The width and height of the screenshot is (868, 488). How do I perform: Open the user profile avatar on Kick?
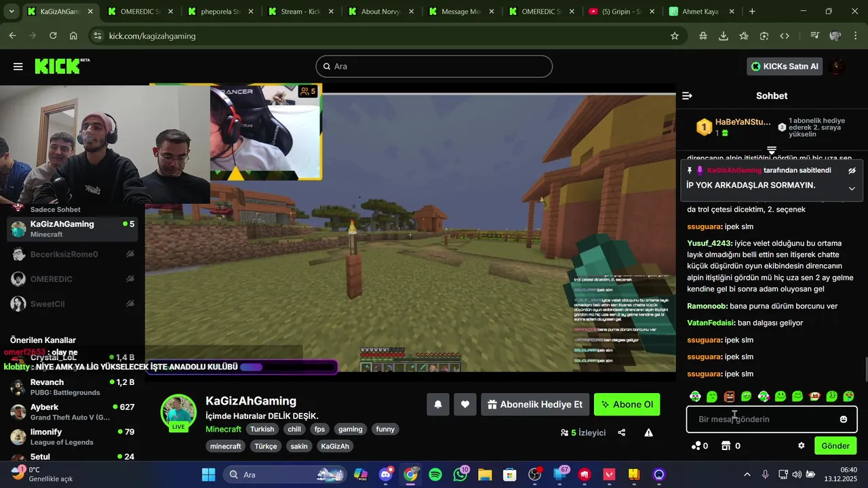tap(837, 66)
